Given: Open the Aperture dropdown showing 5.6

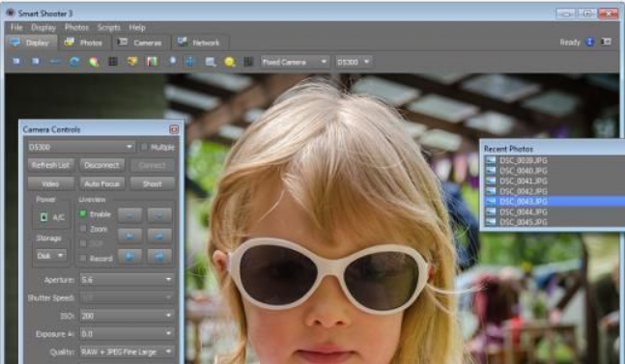Looking at the screenshot, I should 127,280.
